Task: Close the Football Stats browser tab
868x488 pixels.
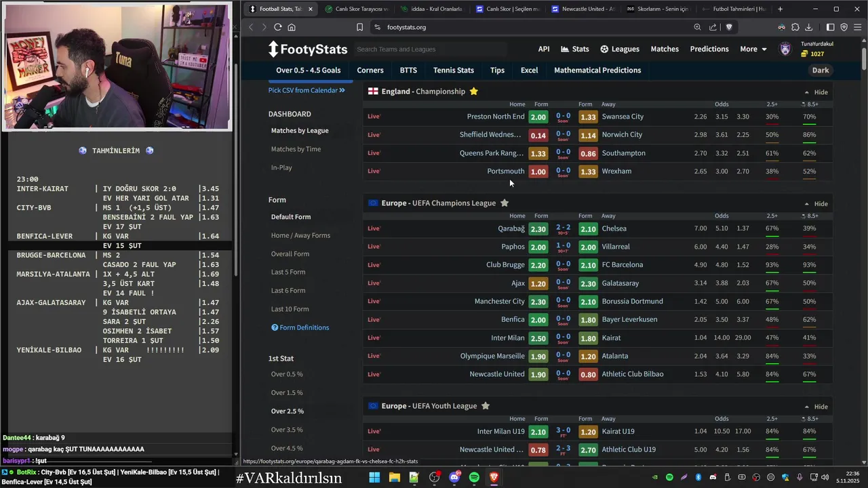Action: point(311,9)
